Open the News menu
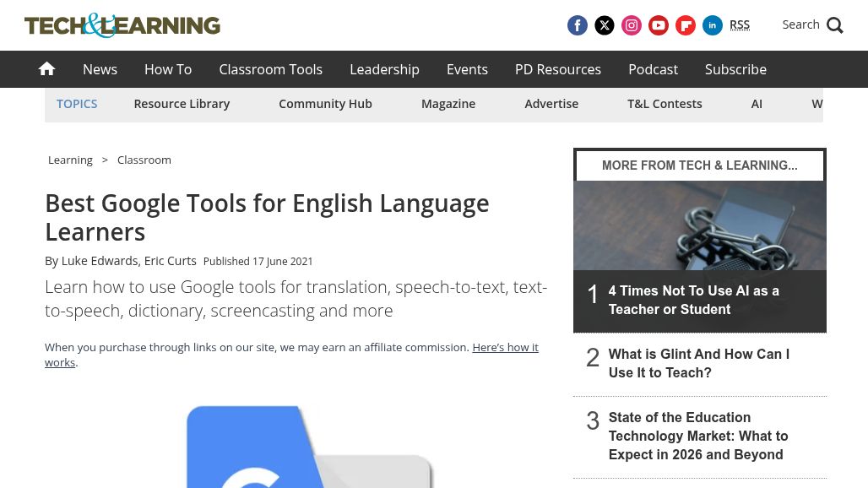 [100, 69]
